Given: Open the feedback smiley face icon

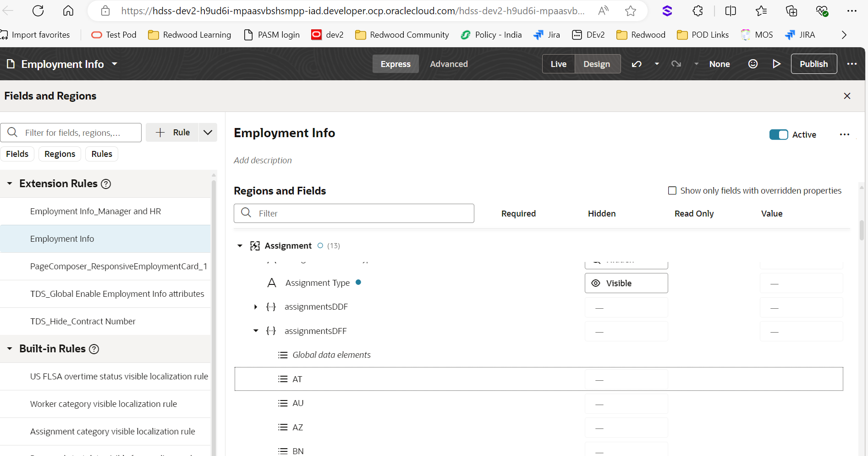Looking at the screenshot, I should coord(753,64).
